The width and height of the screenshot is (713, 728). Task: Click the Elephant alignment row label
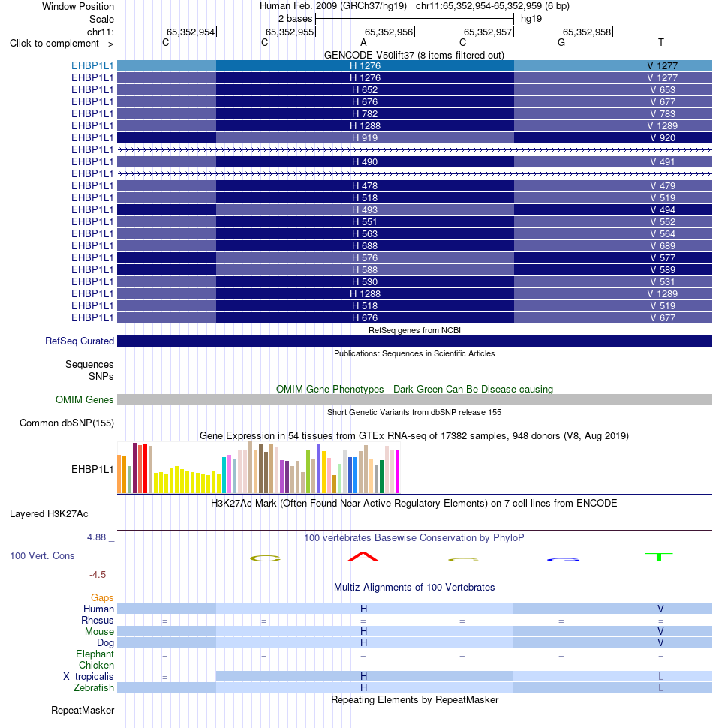(x=95, y=654)
